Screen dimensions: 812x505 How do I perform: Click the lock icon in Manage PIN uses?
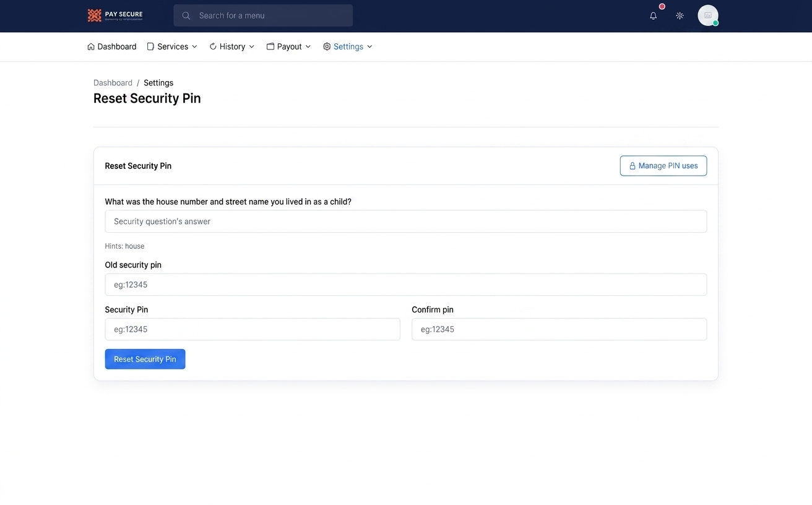point(633,166)
